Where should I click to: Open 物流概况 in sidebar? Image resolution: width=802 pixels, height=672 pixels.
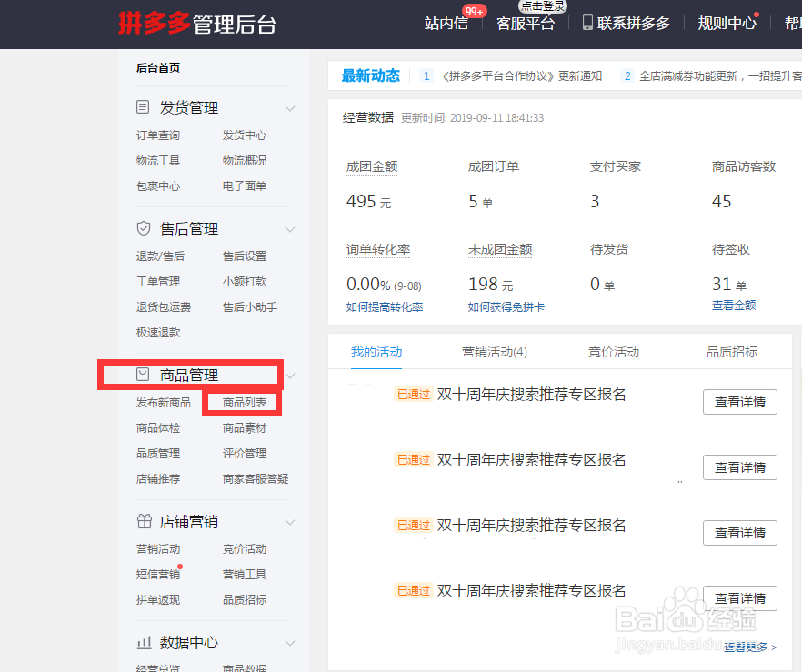(245, 161)
